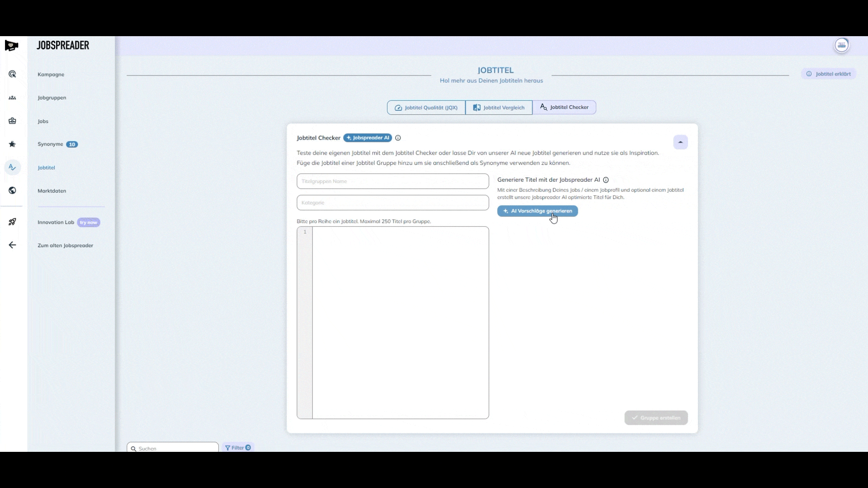Click into the job title text area

[x=401, y=323]
